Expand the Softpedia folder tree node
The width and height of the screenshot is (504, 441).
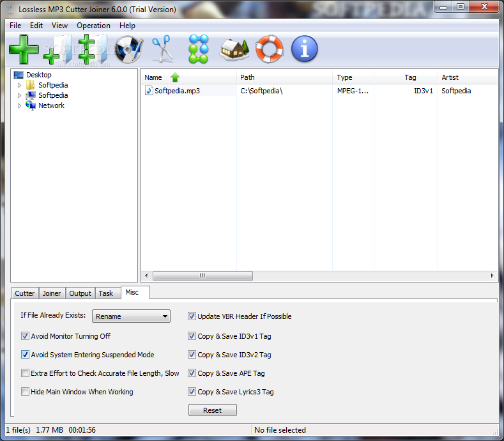[x=19, y=85]
